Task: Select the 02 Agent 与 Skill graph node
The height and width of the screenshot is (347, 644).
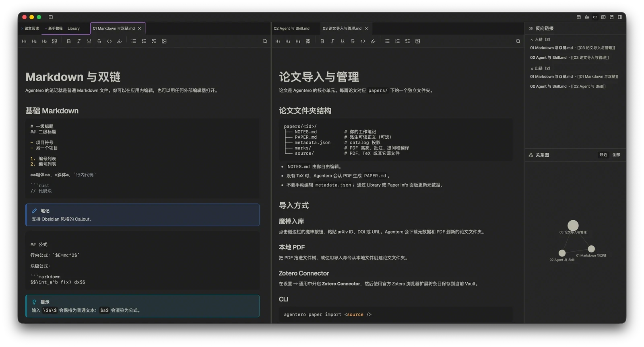Action: 562,253
